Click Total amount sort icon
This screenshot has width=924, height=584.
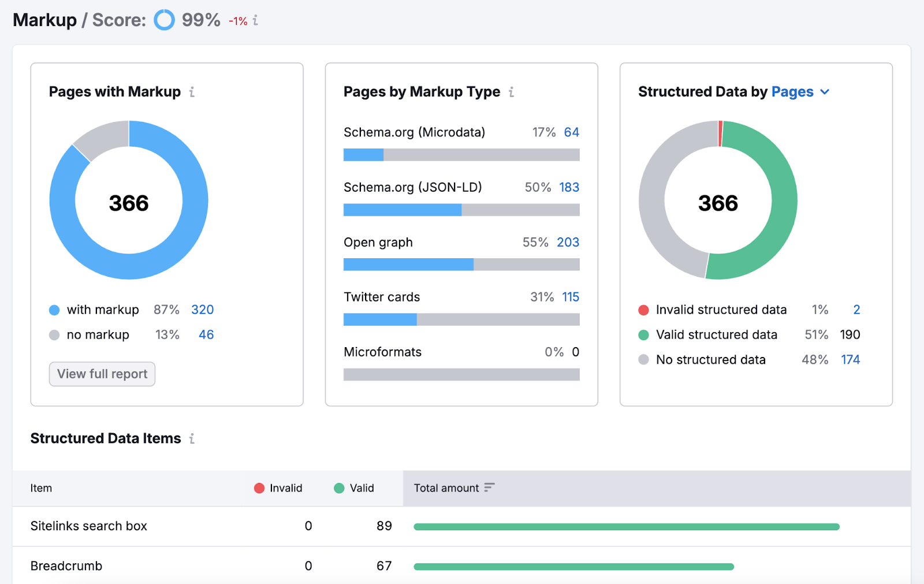point(489,488)
